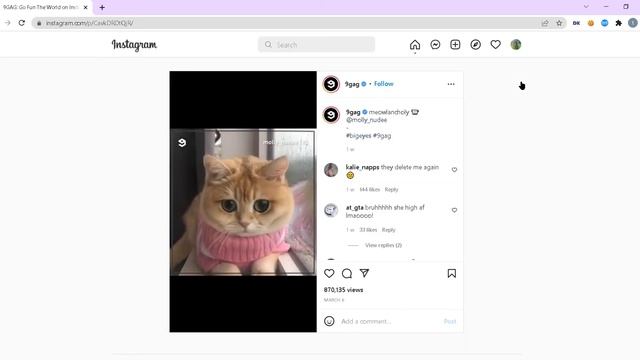Open the tab search dropdown chevron

[586, 7]
